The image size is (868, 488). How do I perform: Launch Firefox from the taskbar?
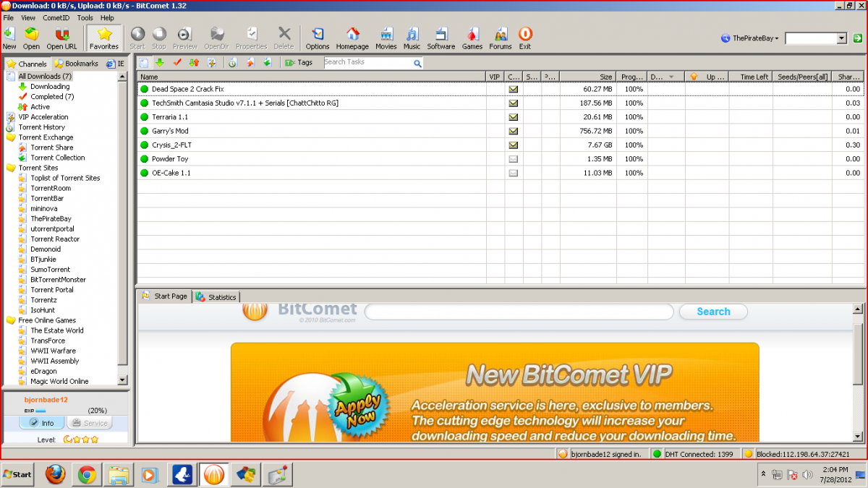(x=56, y=475)
